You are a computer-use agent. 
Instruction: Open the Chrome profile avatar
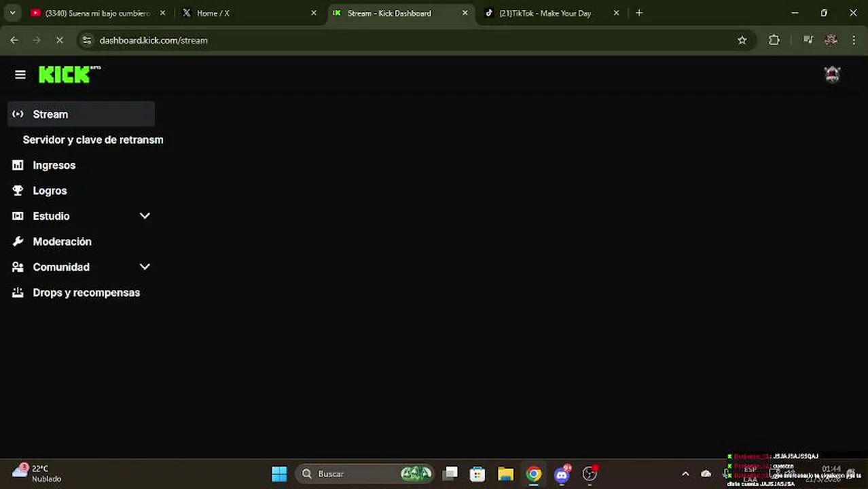coord(831,41)
